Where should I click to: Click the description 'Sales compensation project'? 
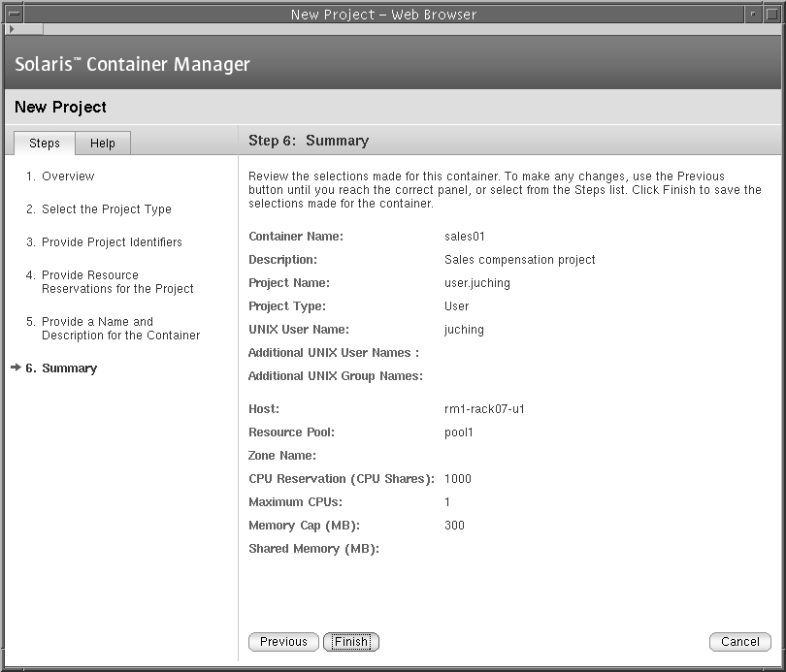pyautogui.click(x=520, y=260)
